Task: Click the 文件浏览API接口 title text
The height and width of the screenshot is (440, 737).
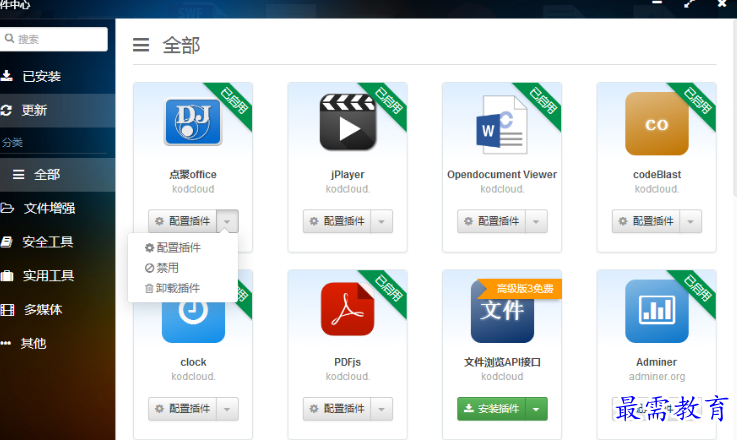Action: (502, 362)
